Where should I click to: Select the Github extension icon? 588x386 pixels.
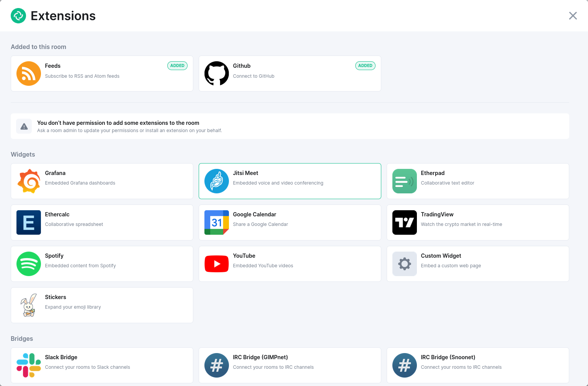[216, 74]
